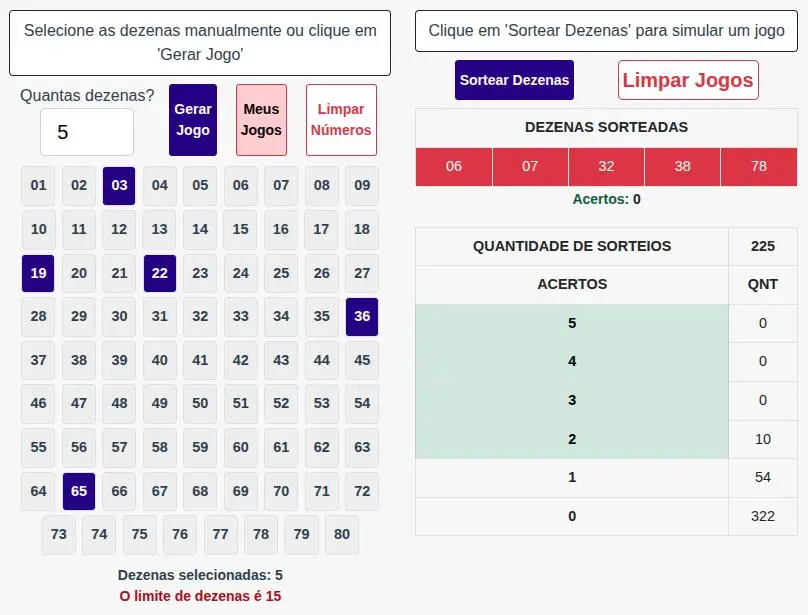Select number 01 in the grid
This screenshot has width=808, height=615.
tap(38, 185)
